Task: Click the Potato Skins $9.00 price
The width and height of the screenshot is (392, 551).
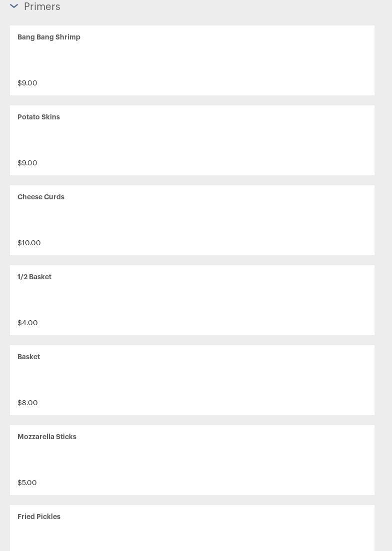Action: coord(27,163)
